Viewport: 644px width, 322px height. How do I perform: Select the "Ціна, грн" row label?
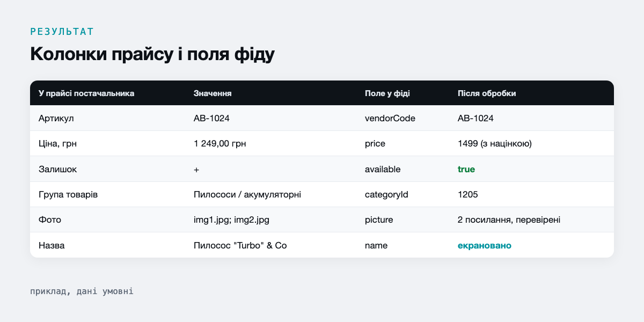tap(58, 143)
